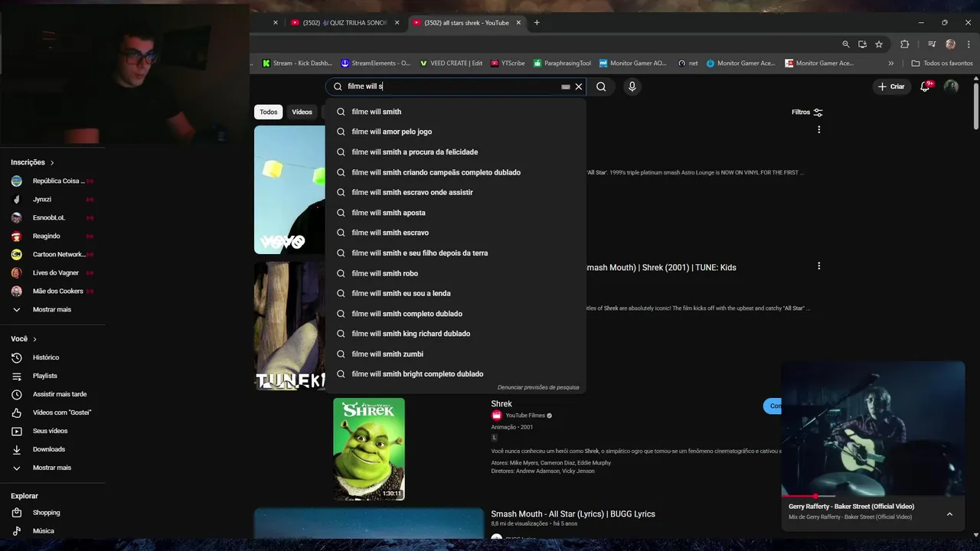Start voice search with microphone icon
Image resolution: width=980 pixels, height=551 pixels.
pos(632,86)
